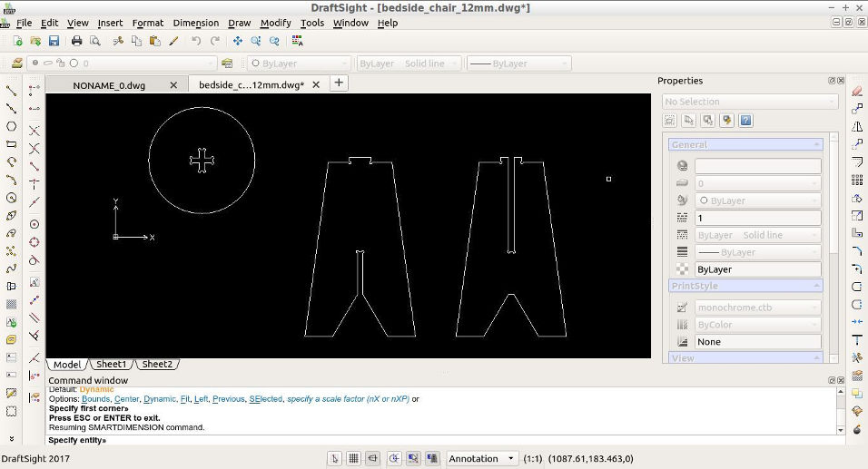Click the transparency ByLayer field in Properties
The height and width of the screenshot is (469, 868).
click(x=758, y=269)
